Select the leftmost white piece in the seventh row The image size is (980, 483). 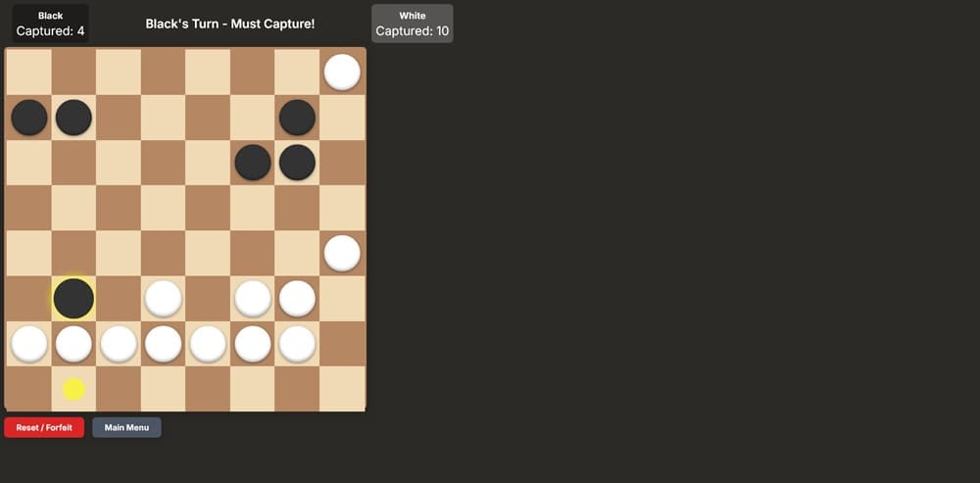coord(29,344)
